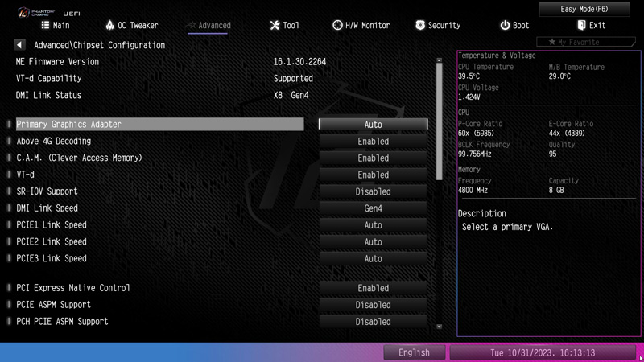644x362 pixels.
Task: Click the Security shield icon
Action: click(420, 25)
